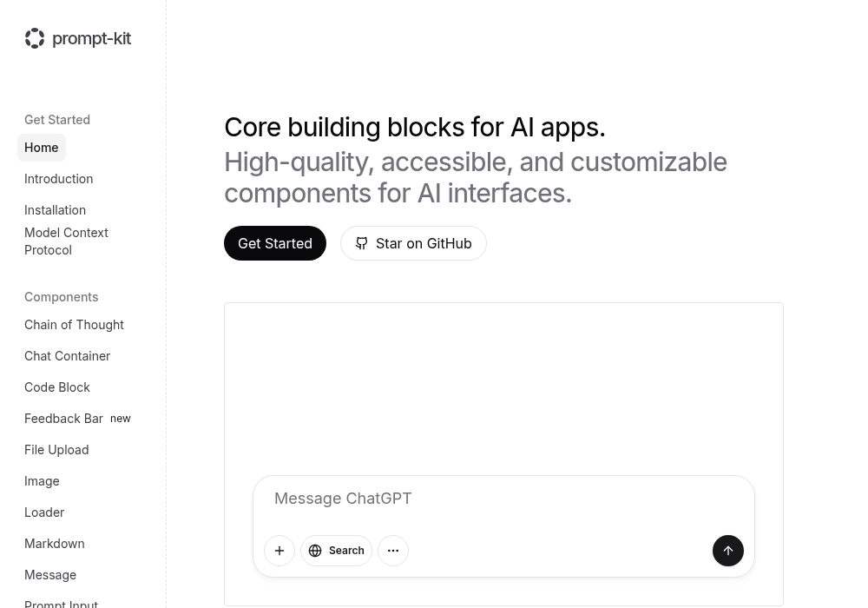Select Markdown in Components list

point(55,544)
